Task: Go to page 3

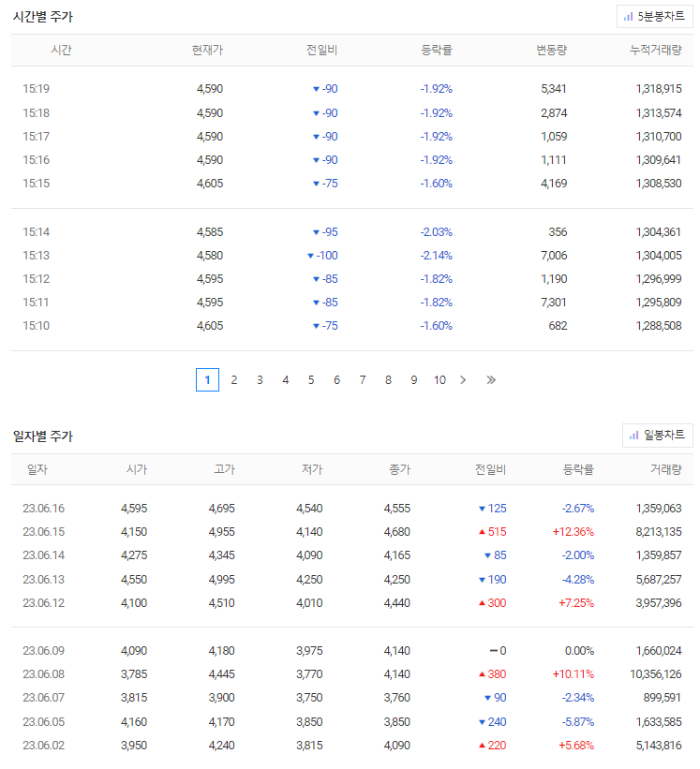Action: 260,380
